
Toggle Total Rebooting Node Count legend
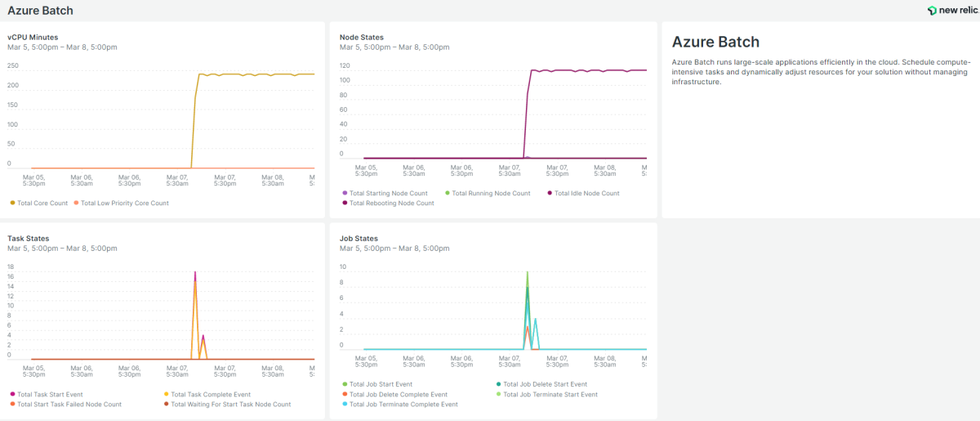point(388,204)
